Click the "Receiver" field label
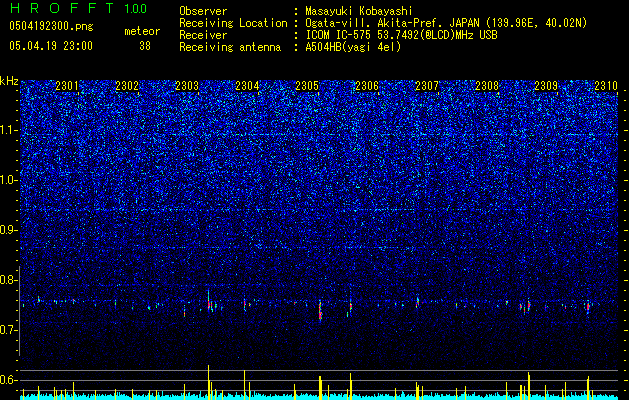Screen dimensions: 629x400 pyautogui.click(x=203, y=35)
